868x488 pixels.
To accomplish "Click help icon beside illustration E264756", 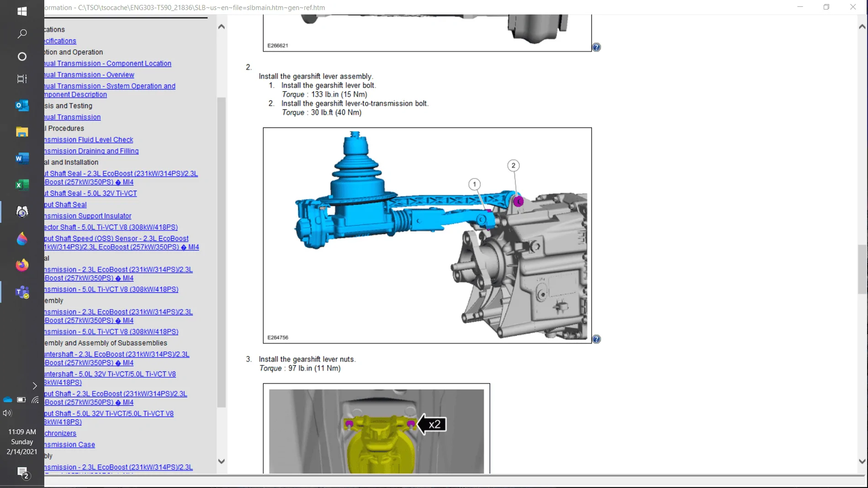I will [x=597, y=339].
